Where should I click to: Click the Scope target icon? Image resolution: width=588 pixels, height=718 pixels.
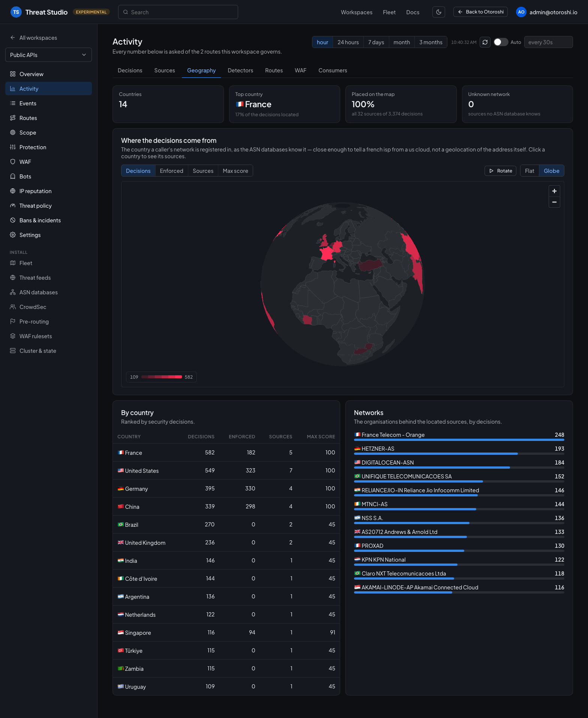point(13,133)
